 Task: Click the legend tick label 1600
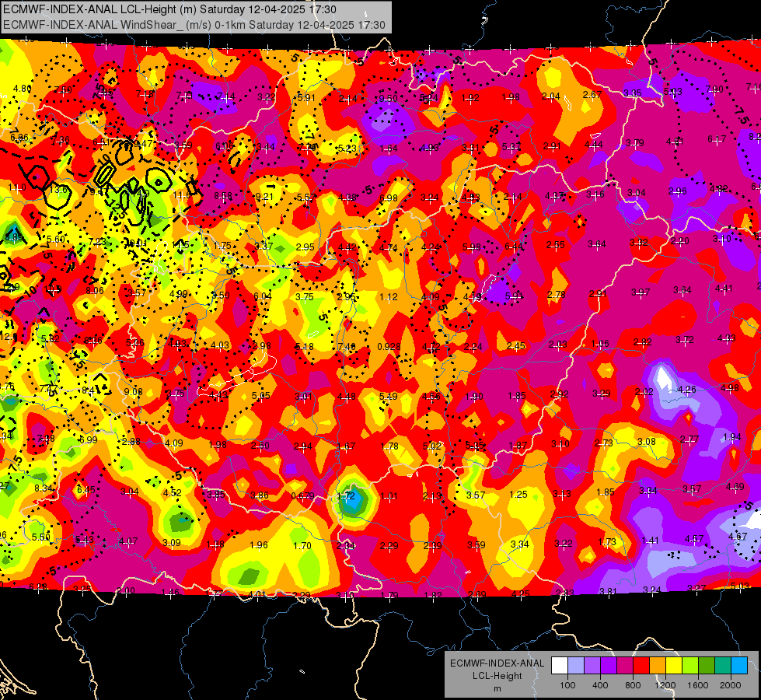click(x=698, y=685)
